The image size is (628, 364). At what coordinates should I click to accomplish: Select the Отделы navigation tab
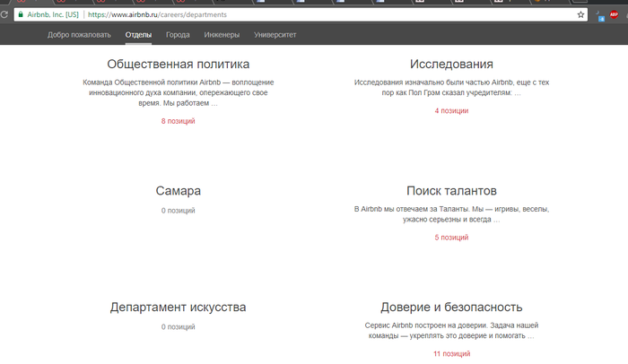(138, 35)
